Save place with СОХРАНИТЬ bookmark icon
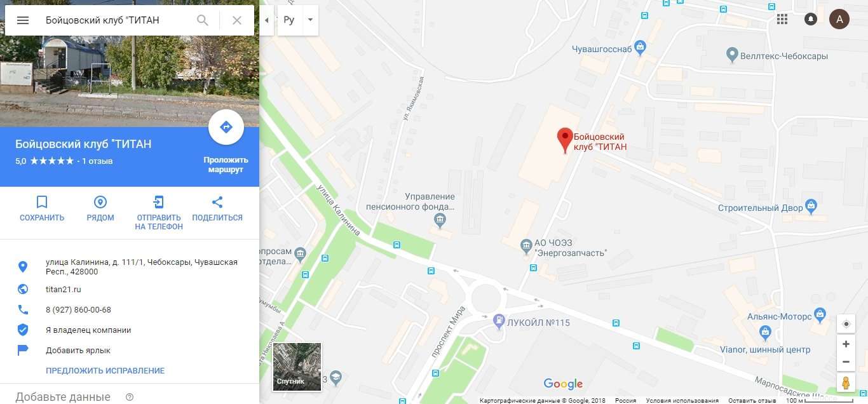868x404 pixels. point(42,208)
